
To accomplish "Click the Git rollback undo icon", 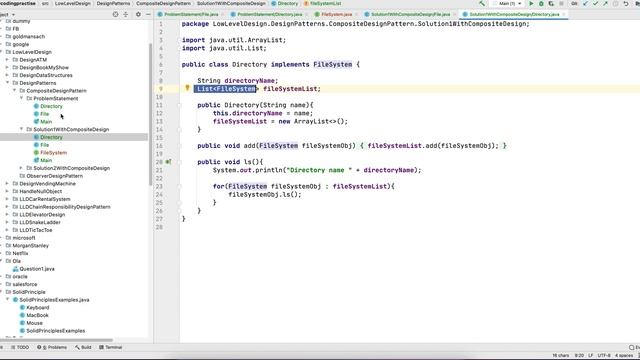I will (x=626, y=3).
